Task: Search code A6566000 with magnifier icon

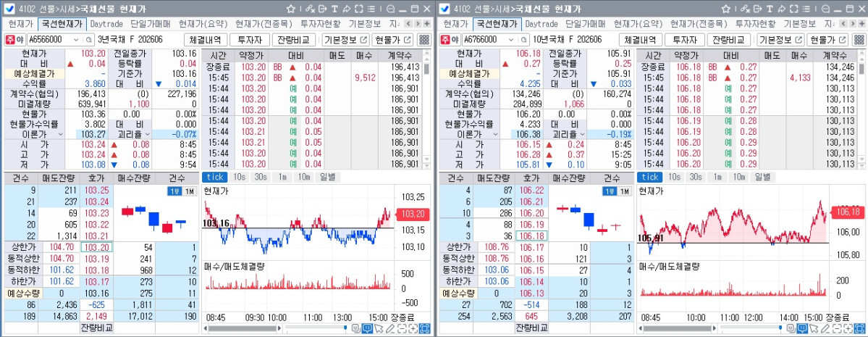Action: tap(88, 40)
